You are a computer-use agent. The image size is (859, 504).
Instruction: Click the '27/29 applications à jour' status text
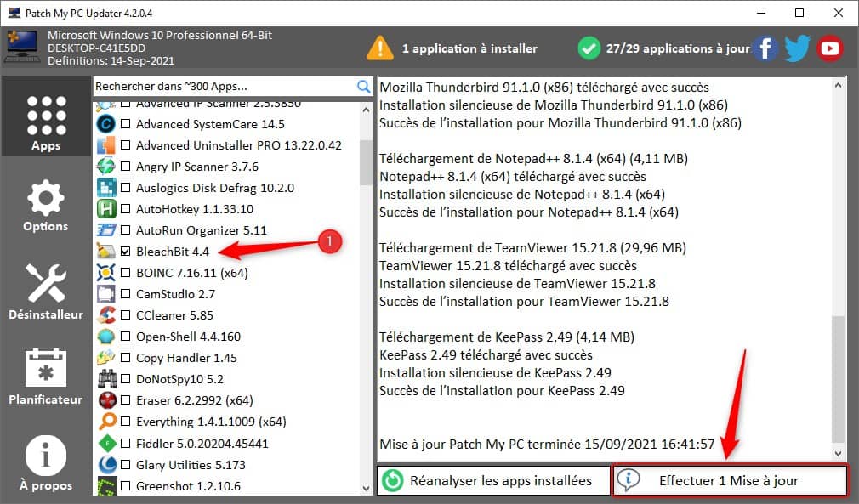[678, 48]
